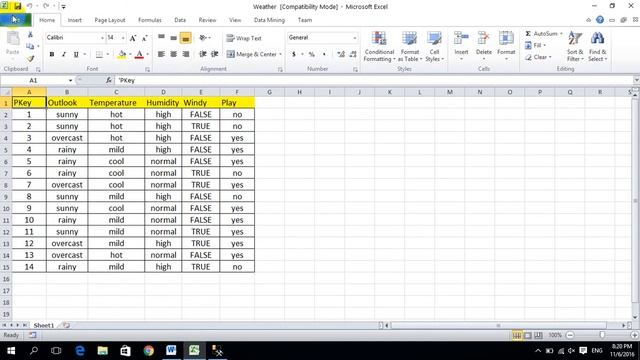Open the Font Color dropdown arrow
The image size is (640, 360).
coord(147,54)
